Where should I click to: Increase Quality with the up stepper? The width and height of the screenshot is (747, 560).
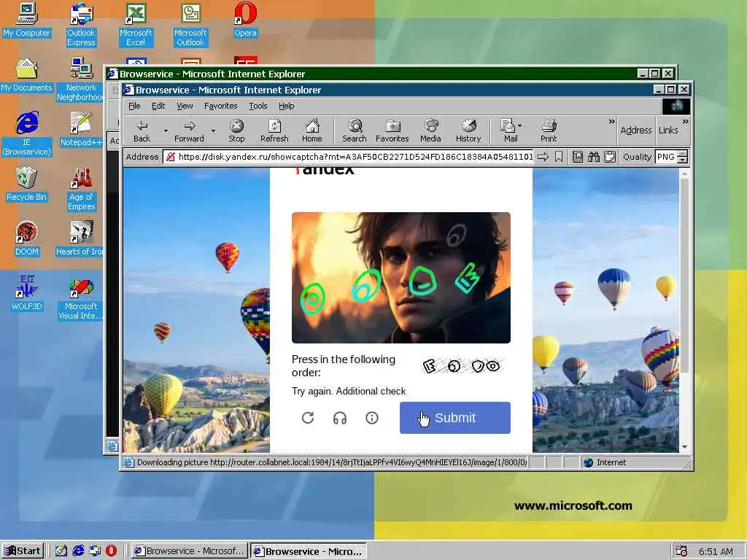click(682, 153)
